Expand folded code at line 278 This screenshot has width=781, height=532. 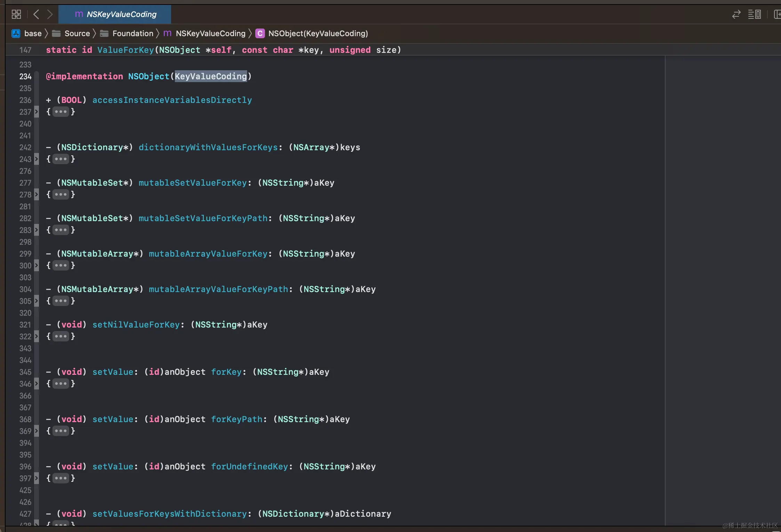tap(37, 195)
